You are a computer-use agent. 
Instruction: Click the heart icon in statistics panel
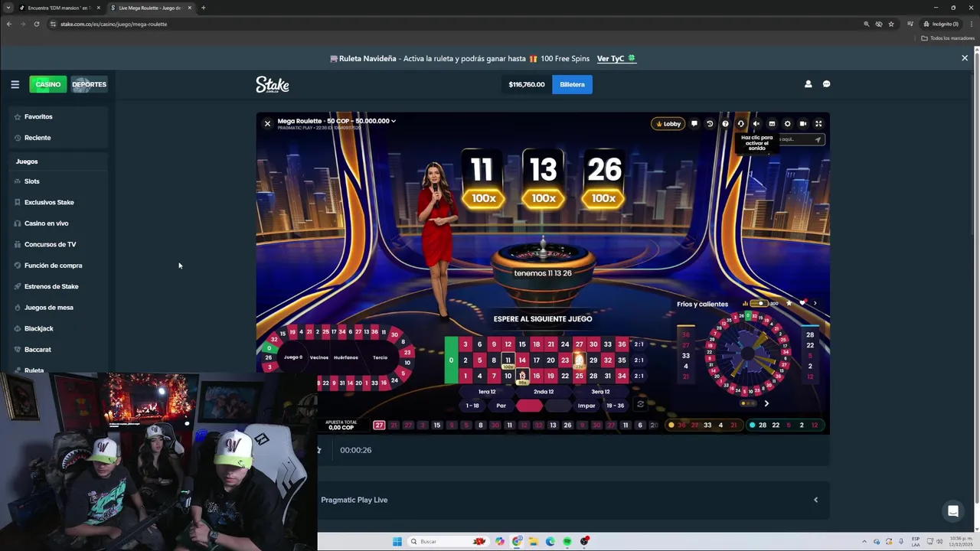click(x=802, y=303)
